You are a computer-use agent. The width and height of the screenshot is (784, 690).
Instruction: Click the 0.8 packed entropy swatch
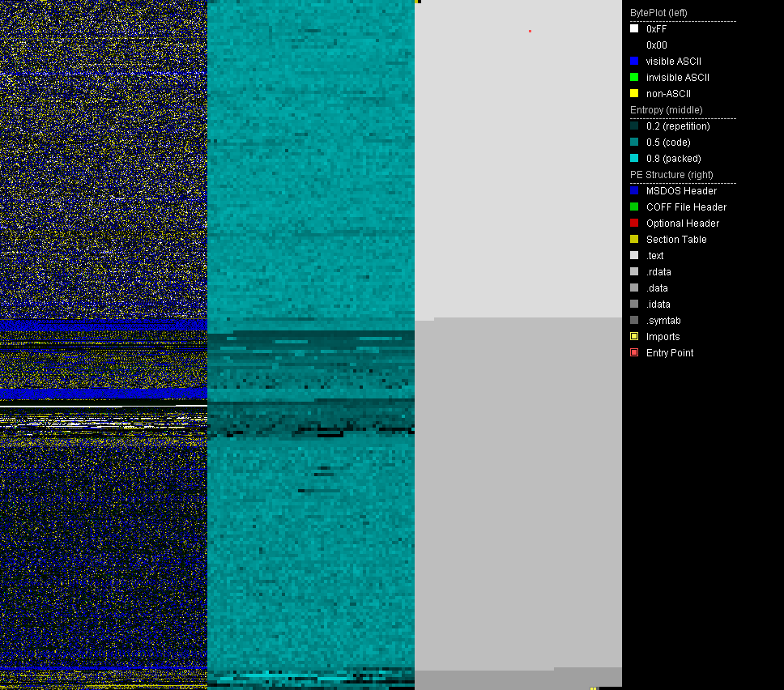tap(634, 159)
